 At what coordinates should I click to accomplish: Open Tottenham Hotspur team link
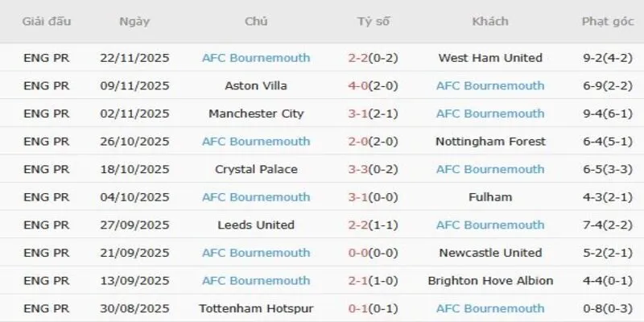point(256,308)
